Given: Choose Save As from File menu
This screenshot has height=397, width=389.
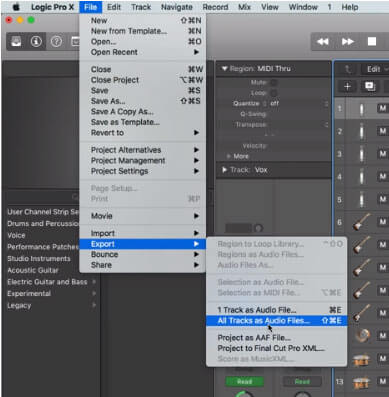Looking at the screenshot, I should point(143,101).
